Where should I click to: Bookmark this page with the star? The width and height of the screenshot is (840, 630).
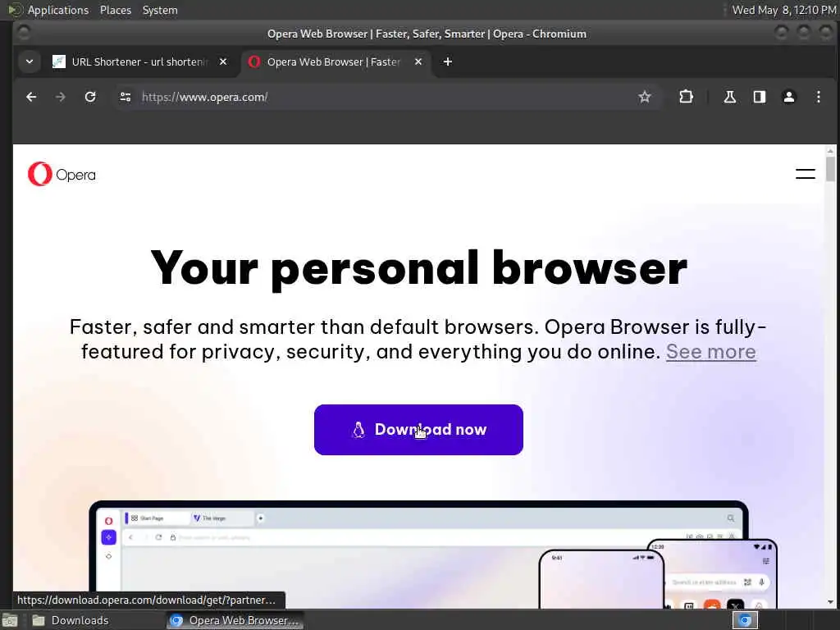[x=645, y=97]
